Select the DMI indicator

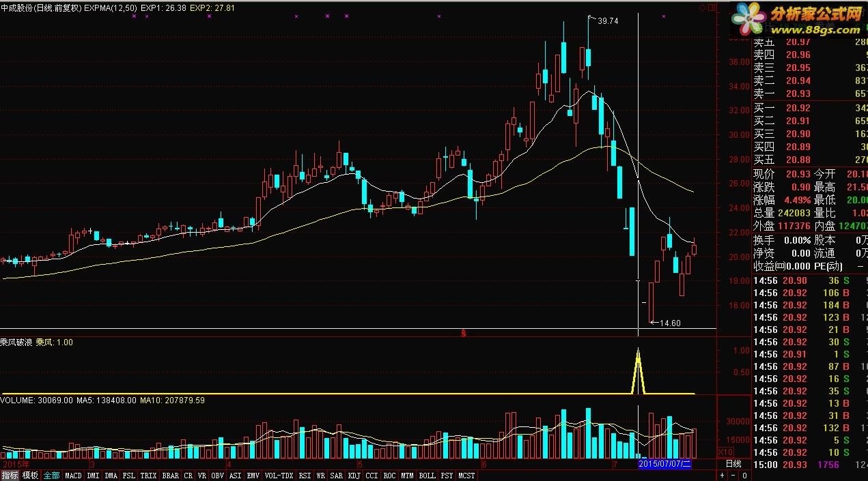[x=92, y=476]
